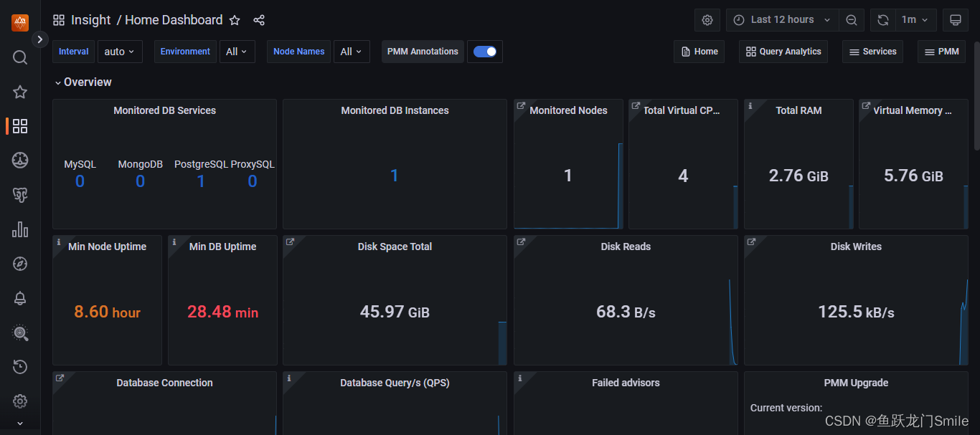Viewport: 980px width, 435px height.
Task: Refresh the dashboard now
Action: pyautogui.click(x=883, y=20)
